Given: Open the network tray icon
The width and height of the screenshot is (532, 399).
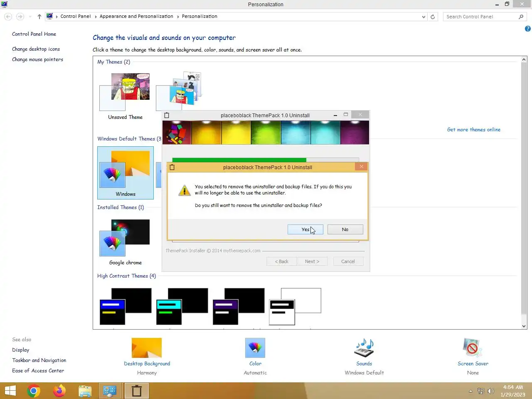Looking at the screenshot, I should click(481, 391).
